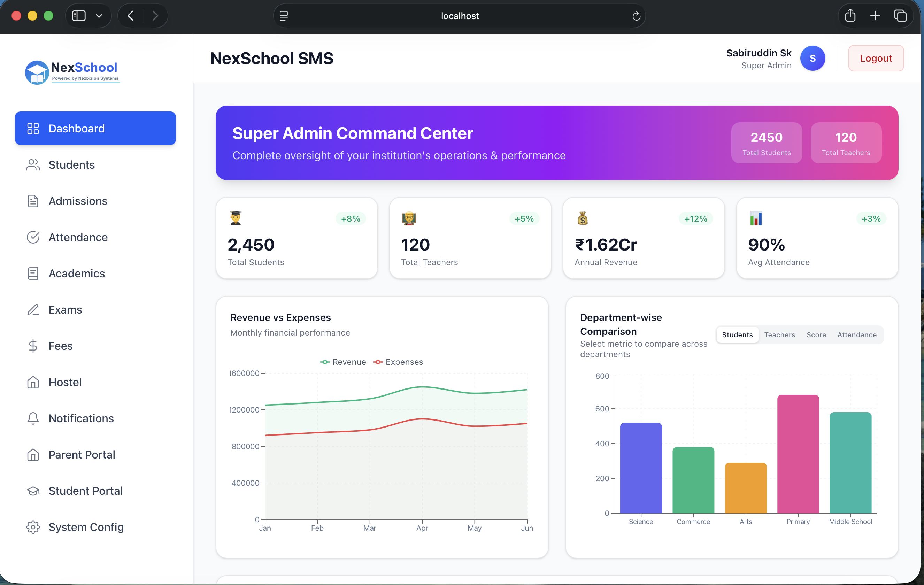The width and height of the screenshot is (924, 585).
Task: Go to Attendance in the sidebar
Action: coord(95,237)
